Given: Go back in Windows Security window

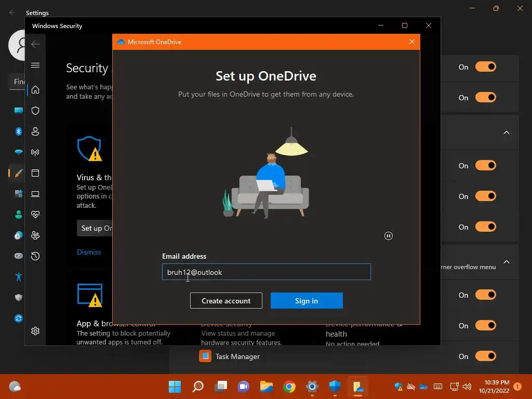Looking at the screenshot, I should click(35, 44).
